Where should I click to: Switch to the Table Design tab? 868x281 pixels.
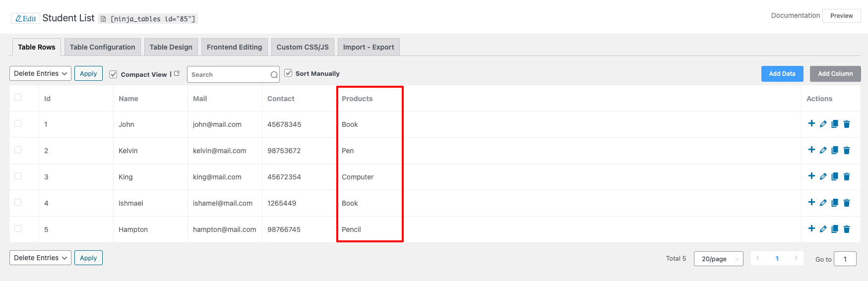171,47
